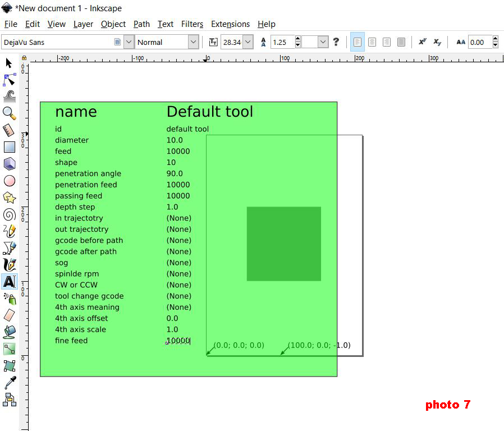Expand the line spacing unit dropdown
504x431 pixels.
pos(323,42)
